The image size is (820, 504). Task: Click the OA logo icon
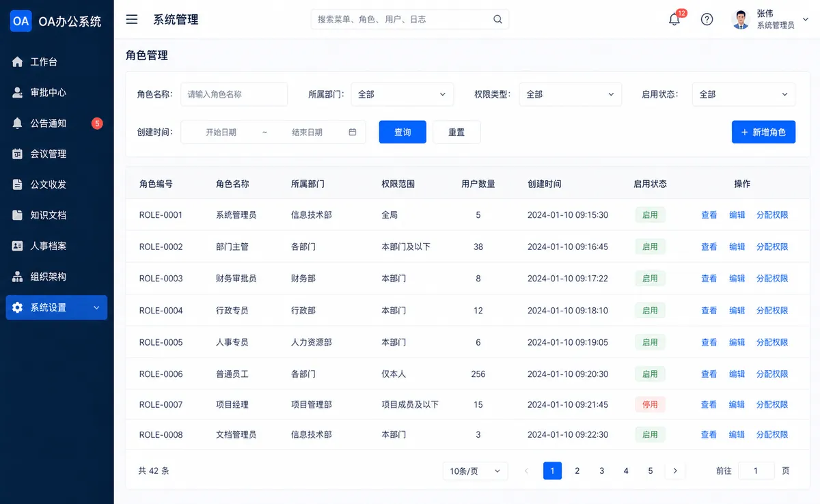[21, 21]
